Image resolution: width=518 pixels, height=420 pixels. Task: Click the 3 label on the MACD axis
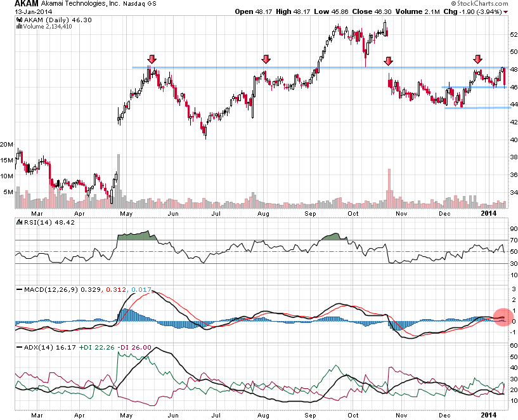514,289
